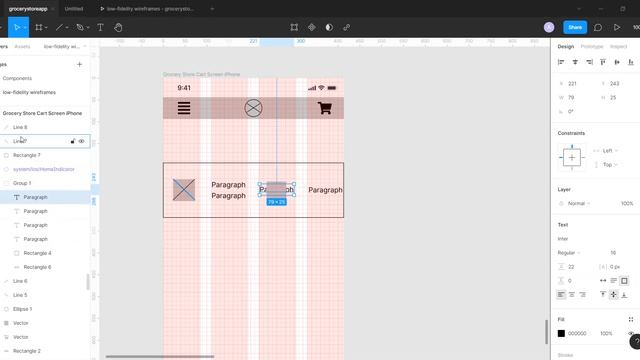
Task: Set text align left
Action: pos(561,295)
